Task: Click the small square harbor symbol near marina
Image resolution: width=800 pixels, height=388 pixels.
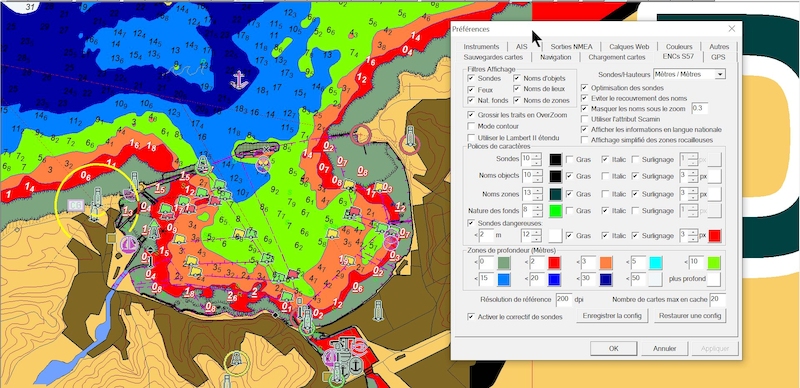Action: (112, 238)
